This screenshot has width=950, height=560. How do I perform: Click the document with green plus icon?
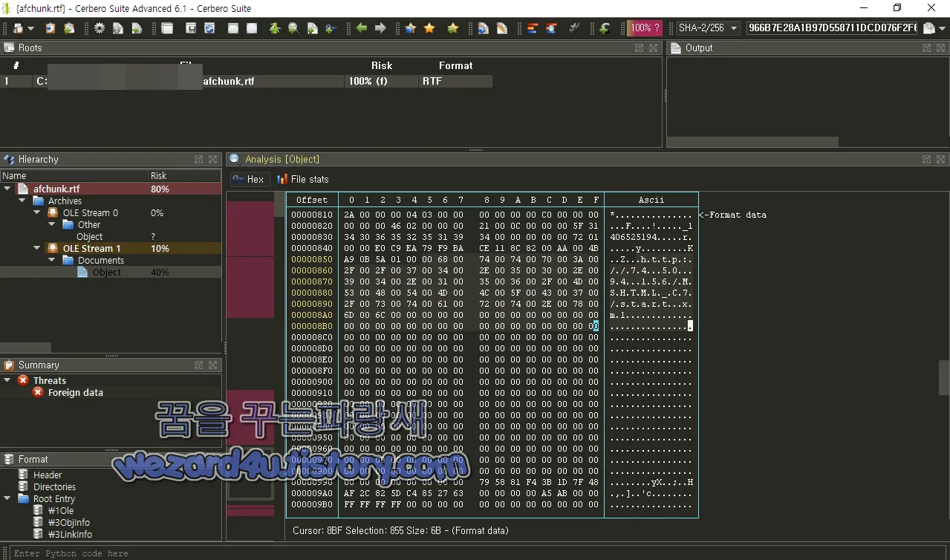click(312, 28)
